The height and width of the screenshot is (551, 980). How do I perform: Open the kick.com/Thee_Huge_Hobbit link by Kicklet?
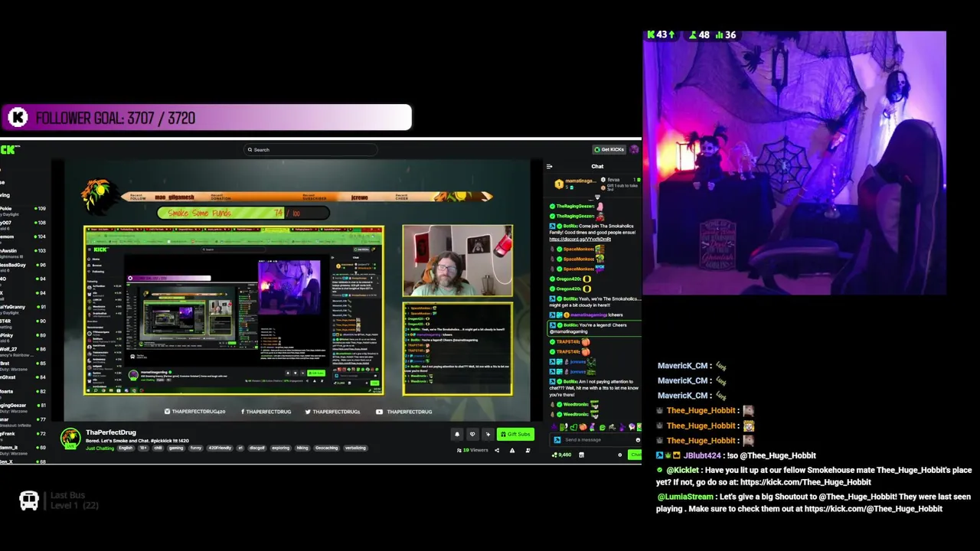tap(805, 482)
